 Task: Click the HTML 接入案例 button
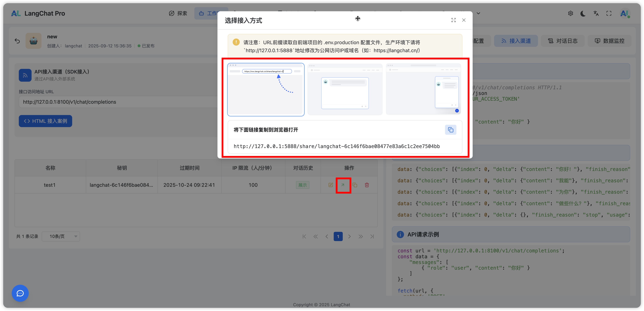point(45,121)
